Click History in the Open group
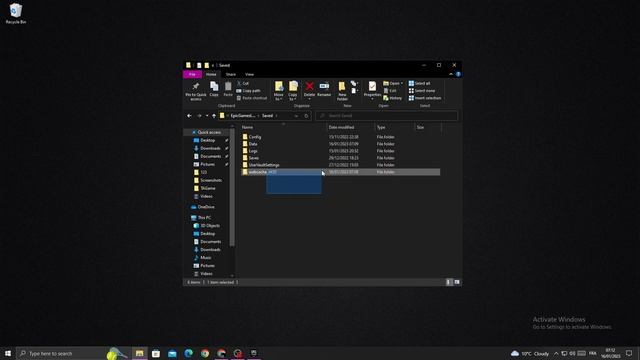The height and width of the screenshot is (360, 640). [x=393, y=98]
